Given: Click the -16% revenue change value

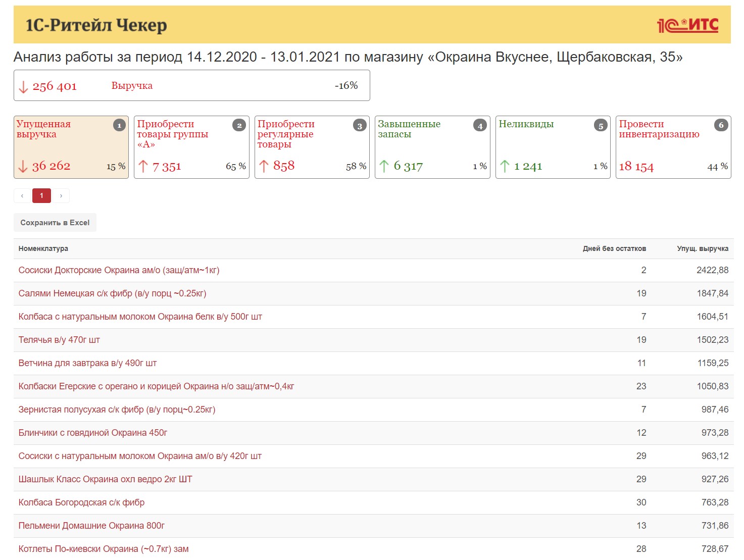Looking at the screenshot, I should click(x=346, y=86).
